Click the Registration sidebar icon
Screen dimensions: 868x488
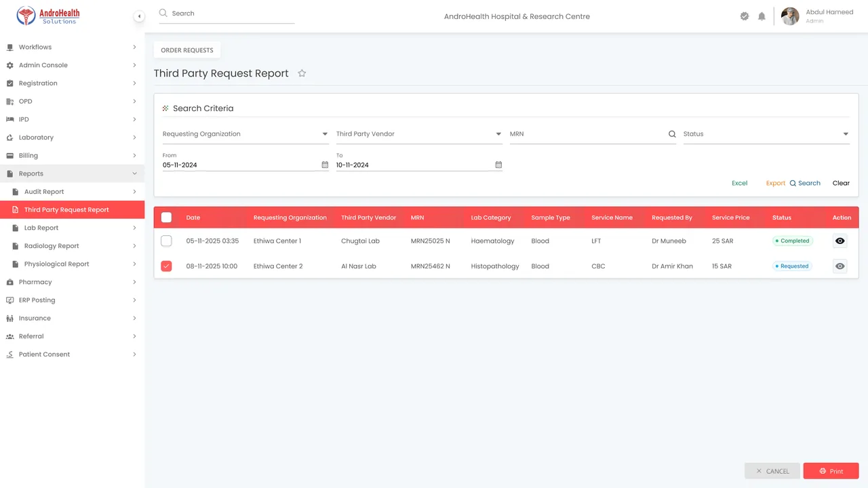coord(9,83)
